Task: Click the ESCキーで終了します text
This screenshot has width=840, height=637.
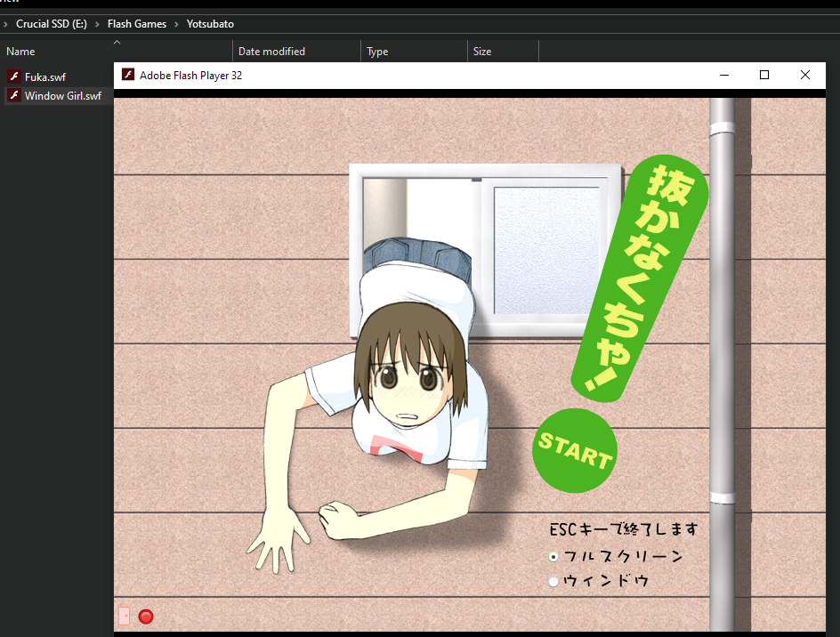Action: [624, 529]
